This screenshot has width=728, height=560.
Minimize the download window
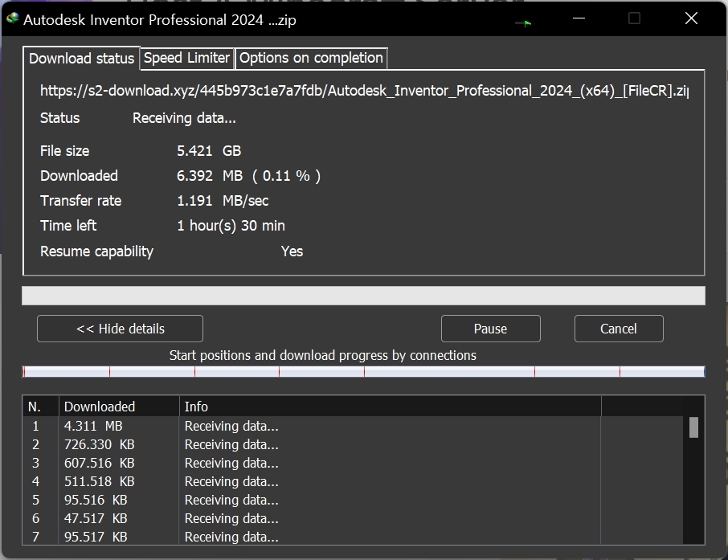point(579,18)
